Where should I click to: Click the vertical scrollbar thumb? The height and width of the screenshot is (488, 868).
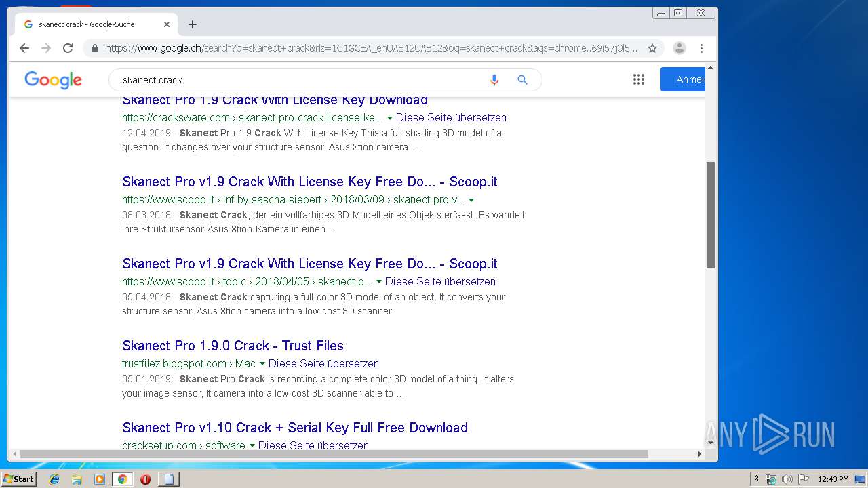click(x=711, y=215)
